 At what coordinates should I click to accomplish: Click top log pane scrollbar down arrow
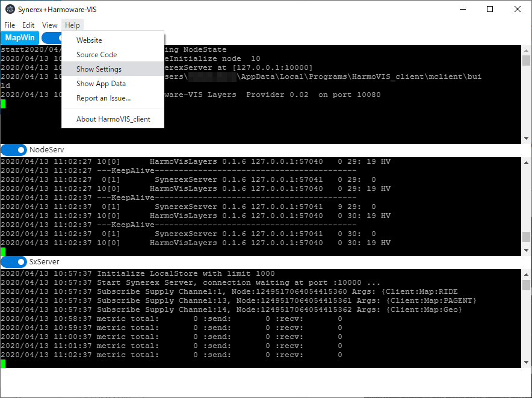[526, 138]
